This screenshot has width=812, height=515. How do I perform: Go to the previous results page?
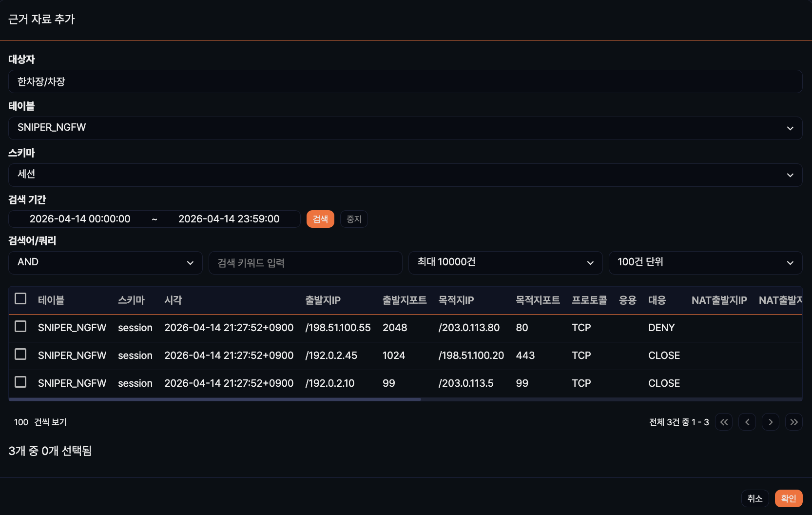click(747, 422)
